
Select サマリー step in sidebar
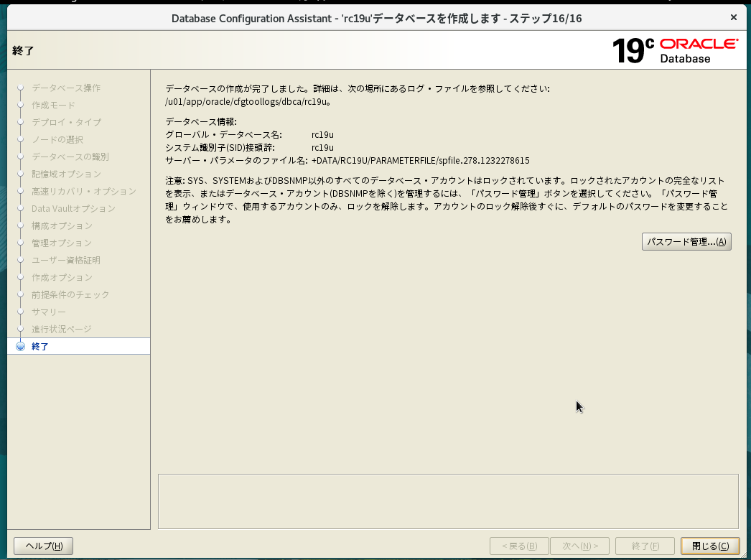(49, 312)
